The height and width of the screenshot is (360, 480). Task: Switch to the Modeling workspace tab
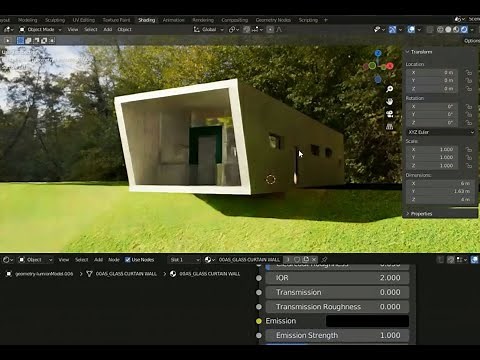point(28,20)
